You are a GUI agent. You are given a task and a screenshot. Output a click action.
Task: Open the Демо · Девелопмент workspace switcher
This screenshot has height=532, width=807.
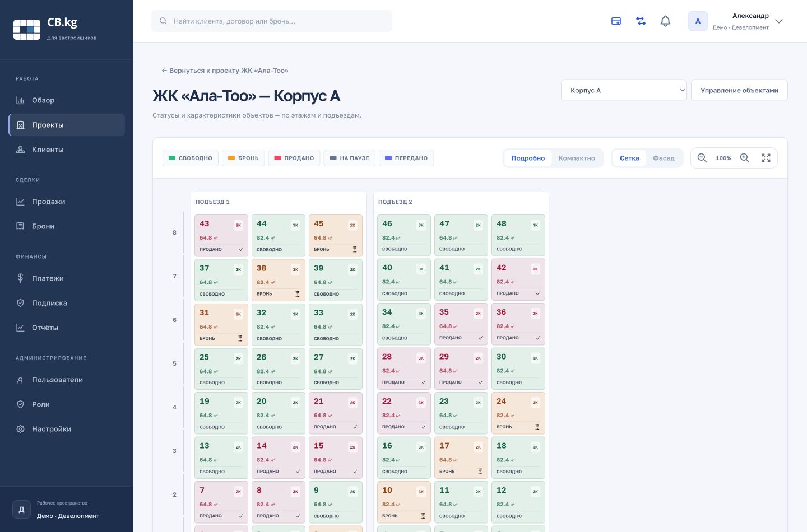tap(67, 510)
